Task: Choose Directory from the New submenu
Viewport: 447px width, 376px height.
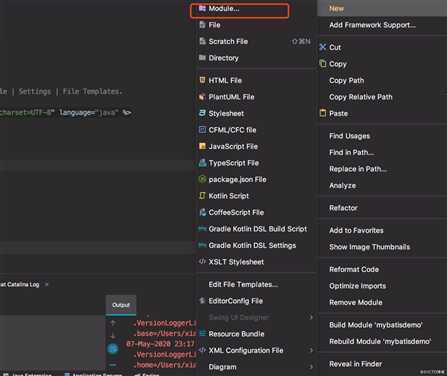Action: [223, 58]
